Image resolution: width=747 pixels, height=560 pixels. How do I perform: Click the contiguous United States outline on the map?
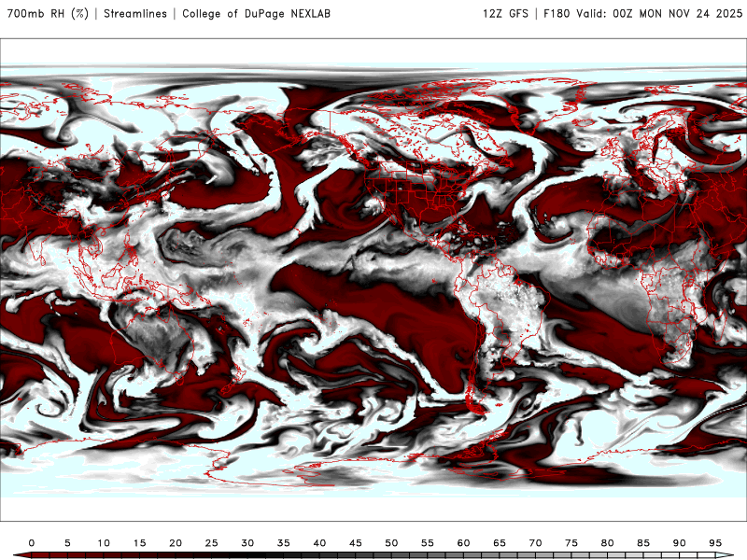[419, 192]
